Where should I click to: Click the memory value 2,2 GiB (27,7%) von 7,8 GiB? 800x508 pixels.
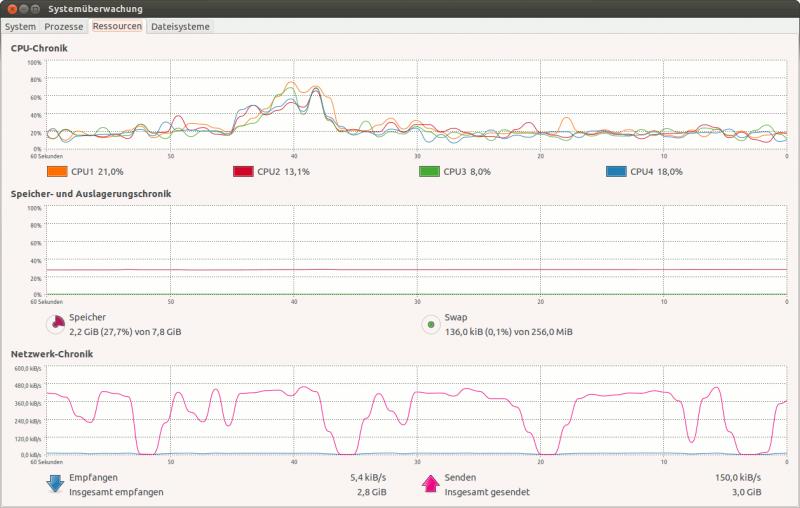(125, 332)
